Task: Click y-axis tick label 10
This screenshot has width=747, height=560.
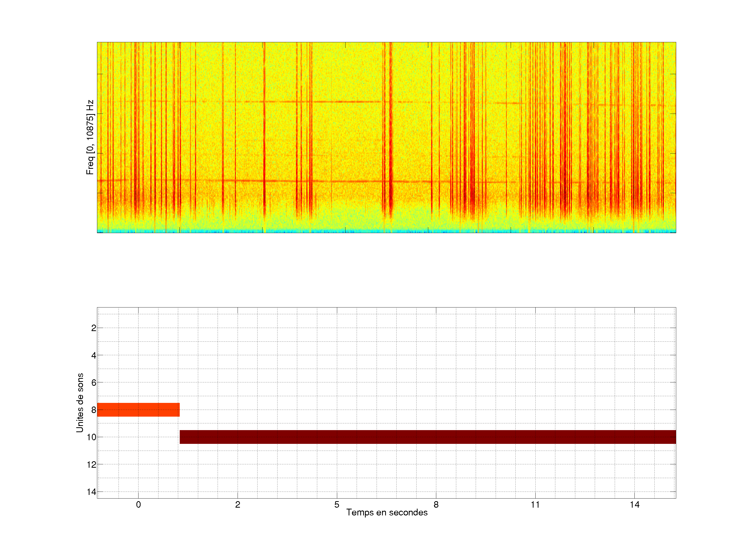Action: coord(92,437)
